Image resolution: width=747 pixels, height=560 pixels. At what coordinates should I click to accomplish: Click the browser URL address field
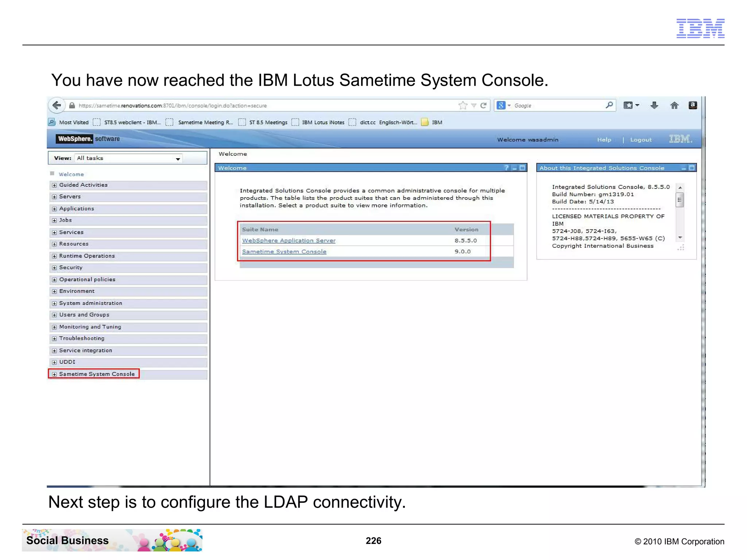click(x=266, y=105)
